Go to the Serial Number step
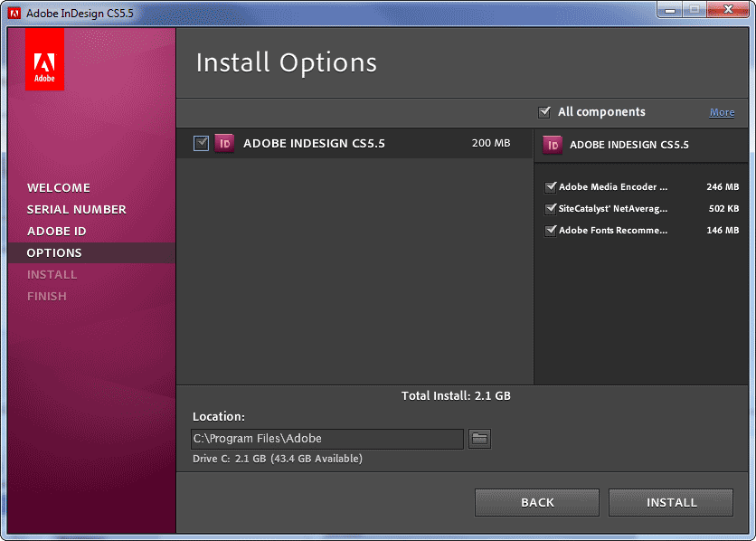Viewport: 756px width, 541px height. coord(77,209)
